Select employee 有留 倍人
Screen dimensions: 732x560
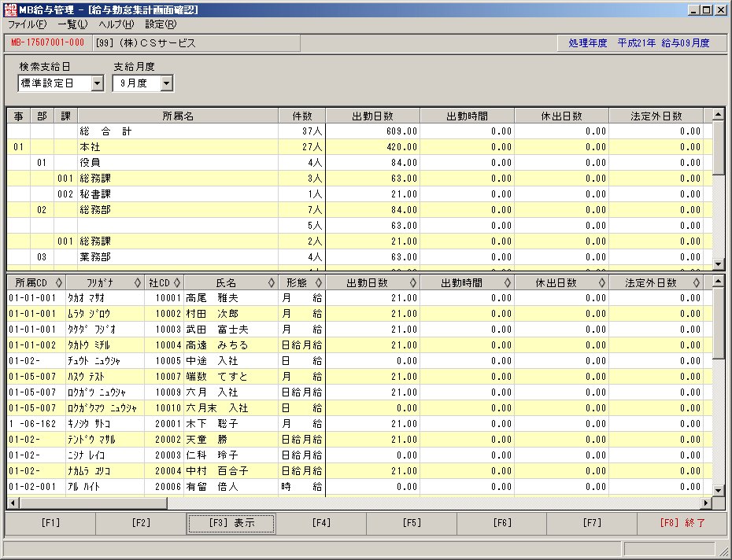(360, 487)
